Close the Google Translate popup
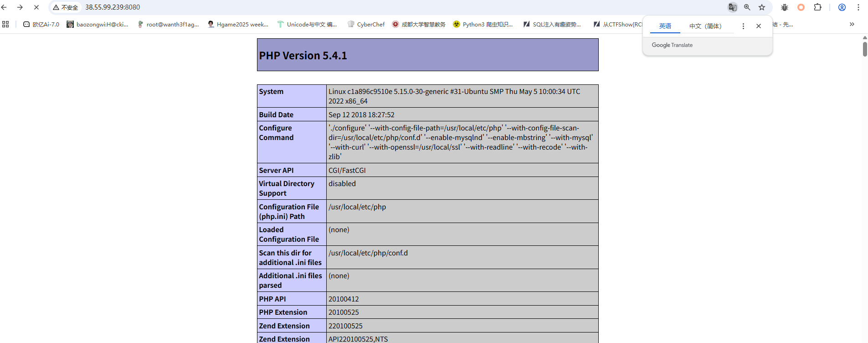Image resolution: width=868 pixels, height=343 pixels. point(759,26)
